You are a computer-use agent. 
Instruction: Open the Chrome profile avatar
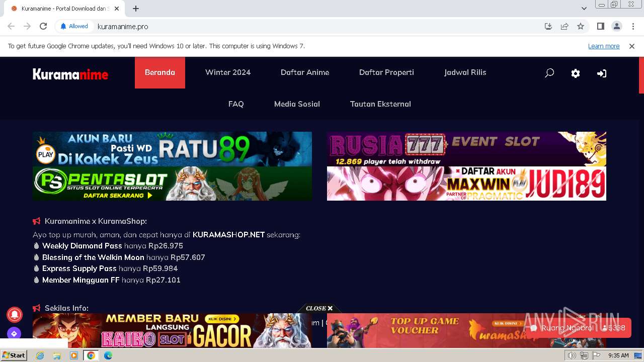(616, 26)
